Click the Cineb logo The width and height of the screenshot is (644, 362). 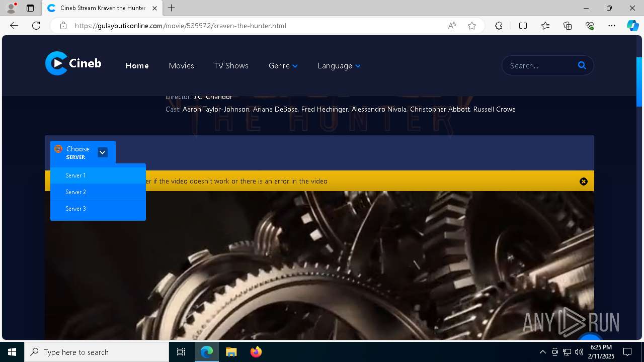click(x=73, y=63)
